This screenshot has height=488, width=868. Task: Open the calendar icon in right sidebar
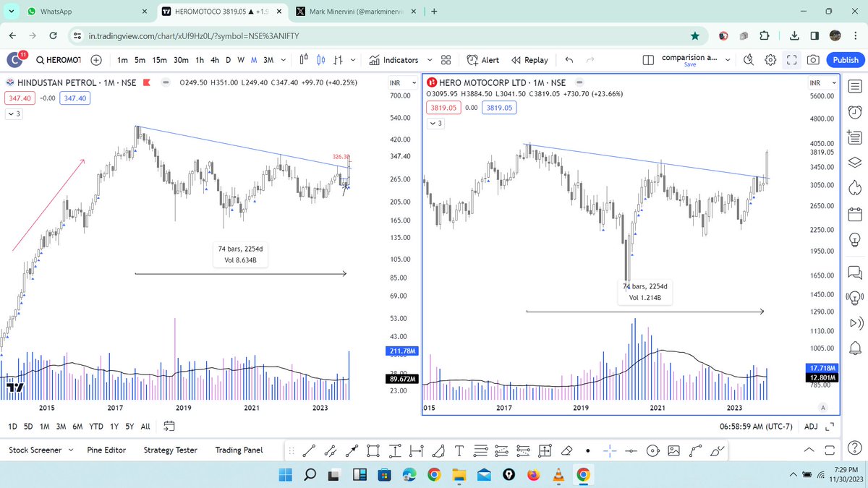click(854, 213)
